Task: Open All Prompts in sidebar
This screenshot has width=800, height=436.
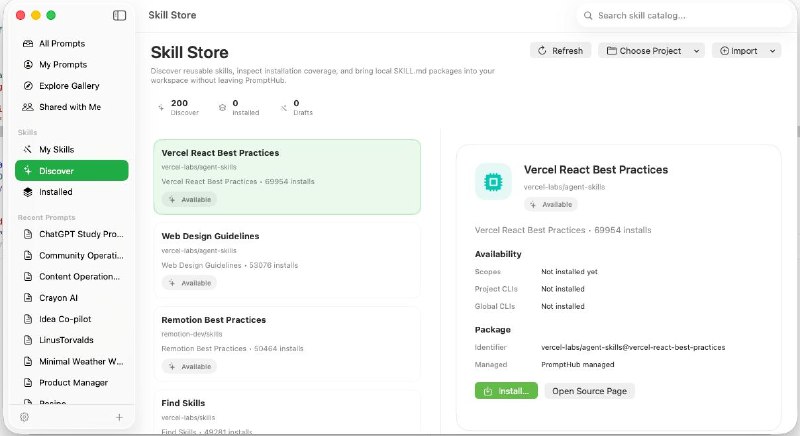Action: [71, 43]
